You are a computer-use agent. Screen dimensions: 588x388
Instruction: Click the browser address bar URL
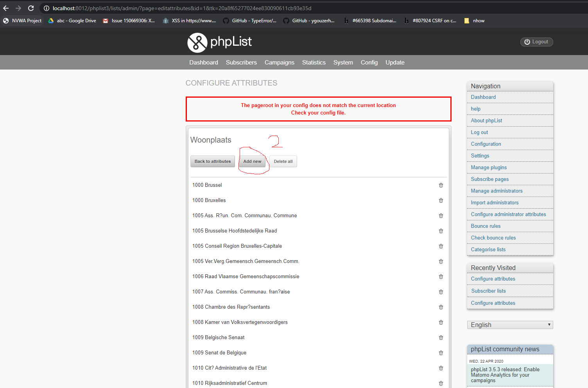(x=182, y=8)
